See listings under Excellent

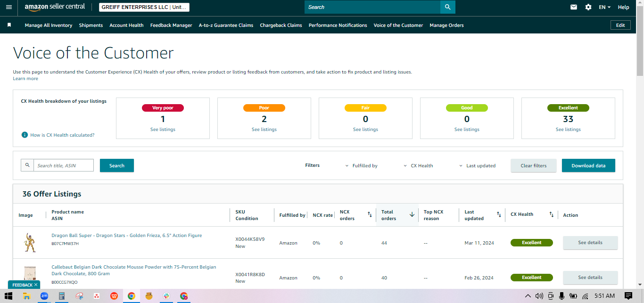click(568, 130)
